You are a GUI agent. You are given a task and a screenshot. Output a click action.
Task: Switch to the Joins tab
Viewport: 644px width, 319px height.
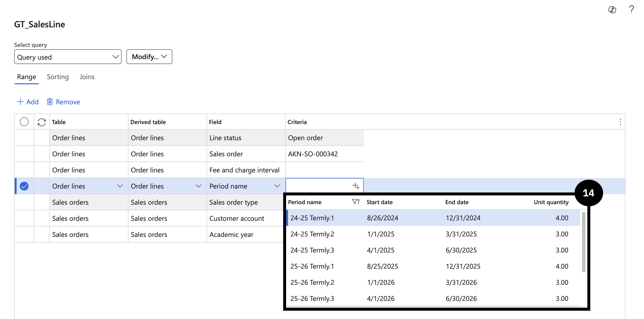pos(87,77)
